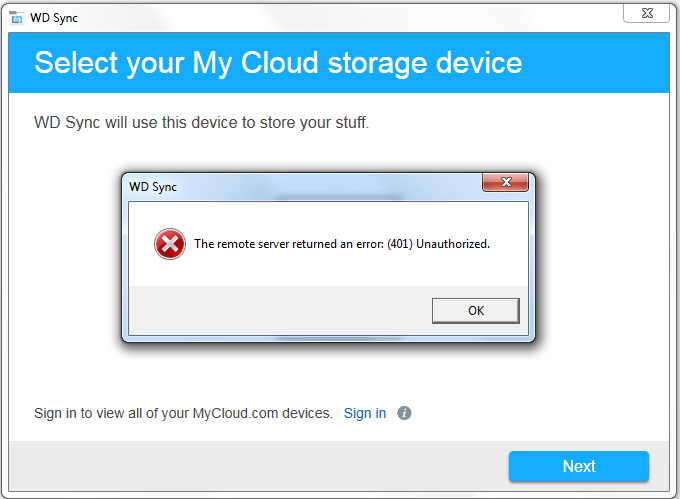Click the word Unauthorized in the error message
The height and width of the screenshot is (499, 680).
(453, 244)
